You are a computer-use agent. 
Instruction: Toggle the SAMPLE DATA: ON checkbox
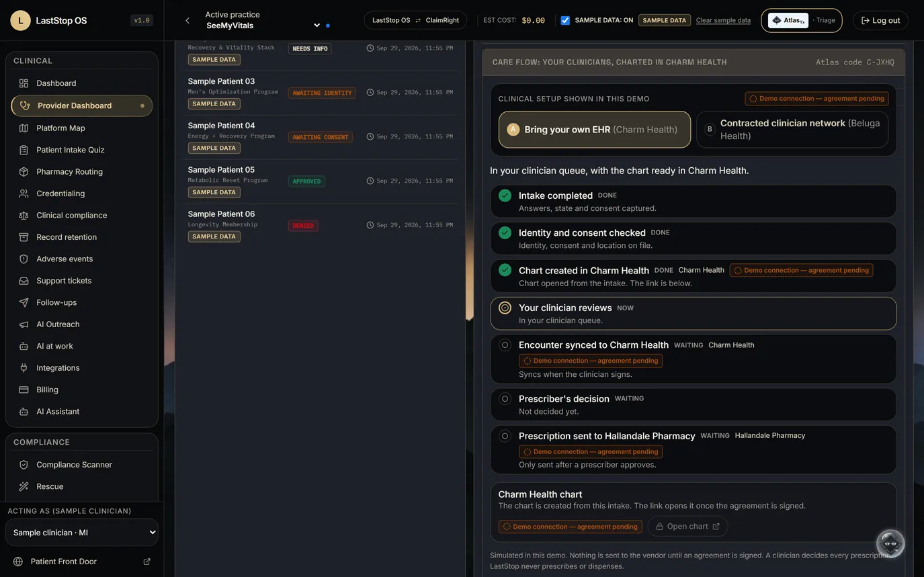[565, 20]
